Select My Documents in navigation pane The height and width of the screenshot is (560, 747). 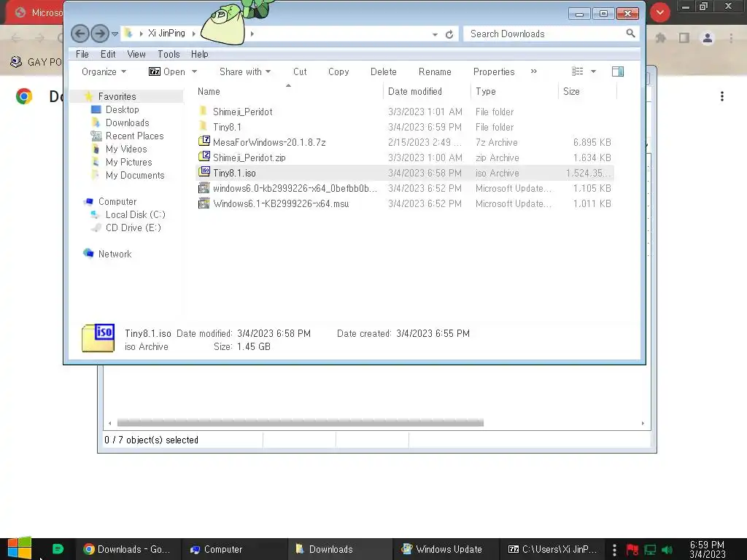pyautogui.click(x=135, y=175)
